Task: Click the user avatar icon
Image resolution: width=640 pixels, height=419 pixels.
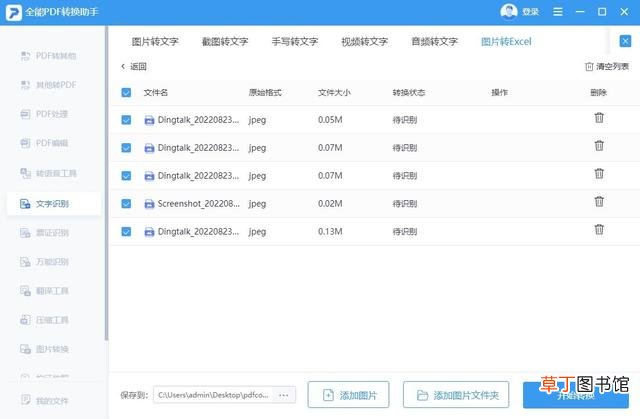Action: click(509, 12)
